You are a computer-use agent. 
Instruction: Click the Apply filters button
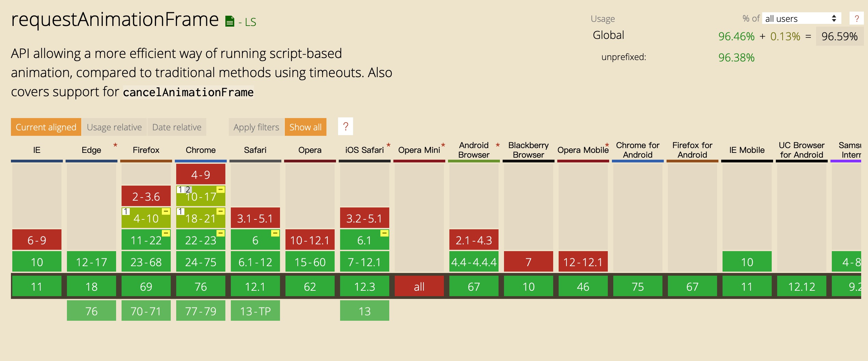tap(256, 127)
